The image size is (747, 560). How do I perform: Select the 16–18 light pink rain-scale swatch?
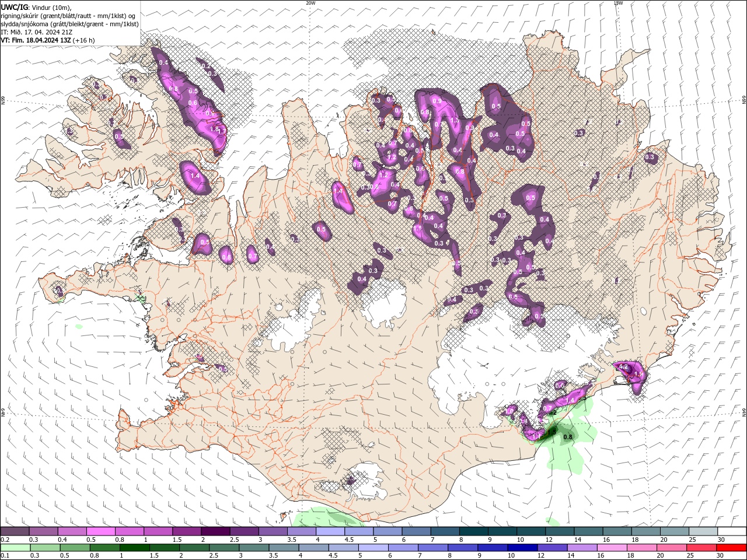[x=612, y=548]
